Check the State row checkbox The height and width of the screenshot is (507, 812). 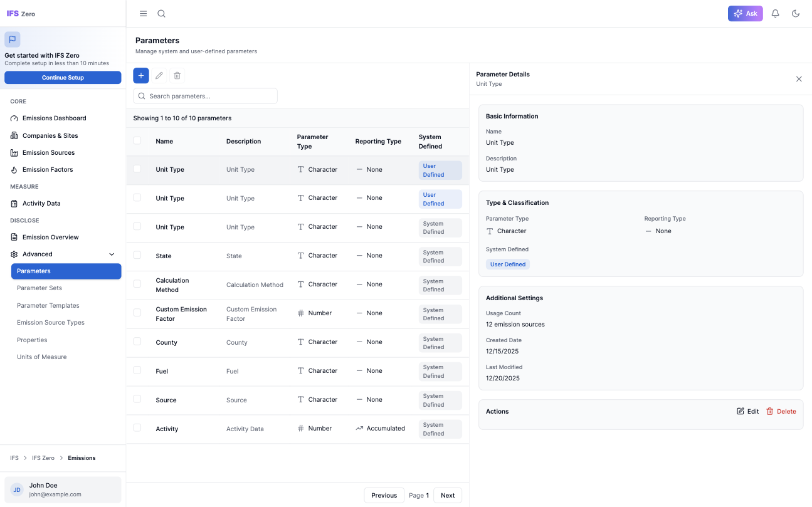(x=138, y=256)
